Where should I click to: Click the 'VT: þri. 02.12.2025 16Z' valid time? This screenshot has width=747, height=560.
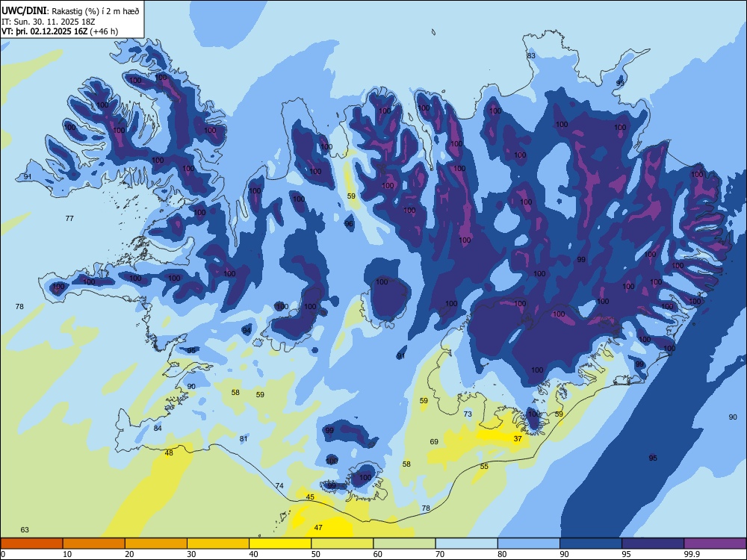tap(44, 31)
